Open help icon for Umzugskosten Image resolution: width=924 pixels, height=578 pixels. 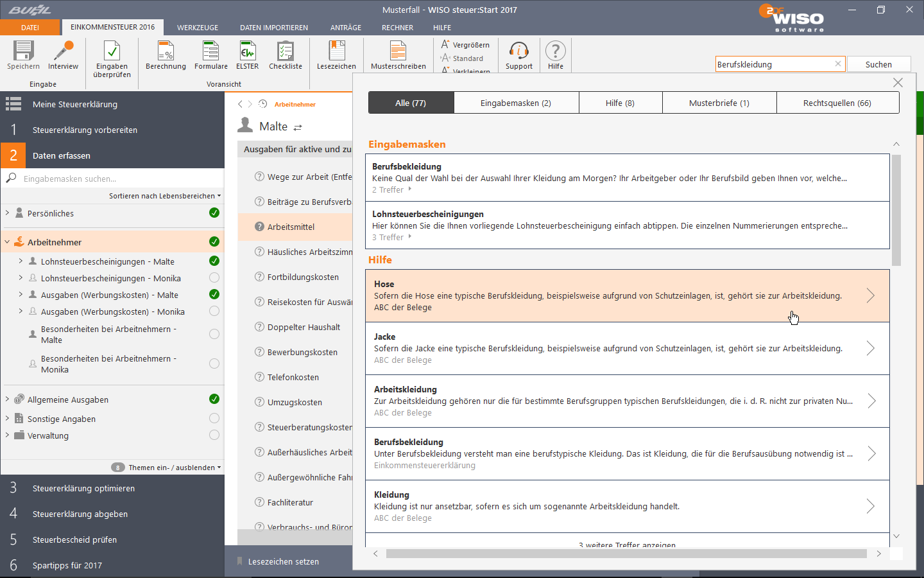point(259,402)
